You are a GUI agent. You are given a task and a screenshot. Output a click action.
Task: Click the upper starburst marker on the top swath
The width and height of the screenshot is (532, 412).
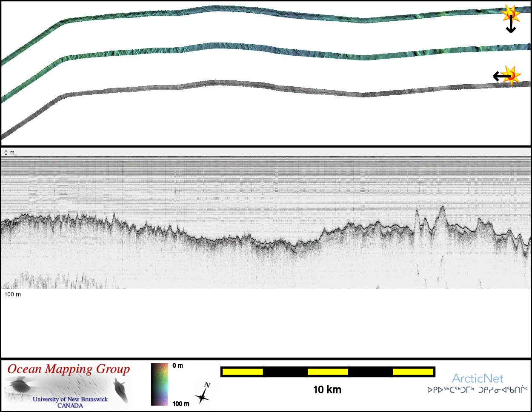[510, 14]
